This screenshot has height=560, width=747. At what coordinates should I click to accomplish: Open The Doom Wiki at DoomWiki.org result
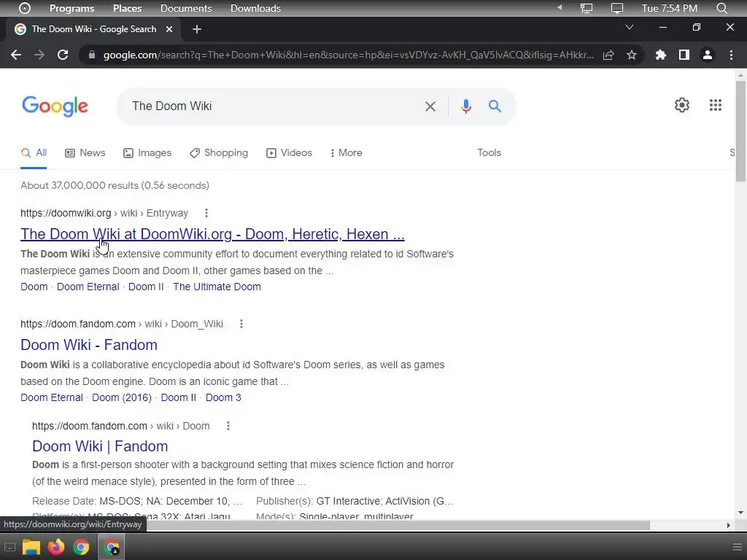click(x=212, y=234)
